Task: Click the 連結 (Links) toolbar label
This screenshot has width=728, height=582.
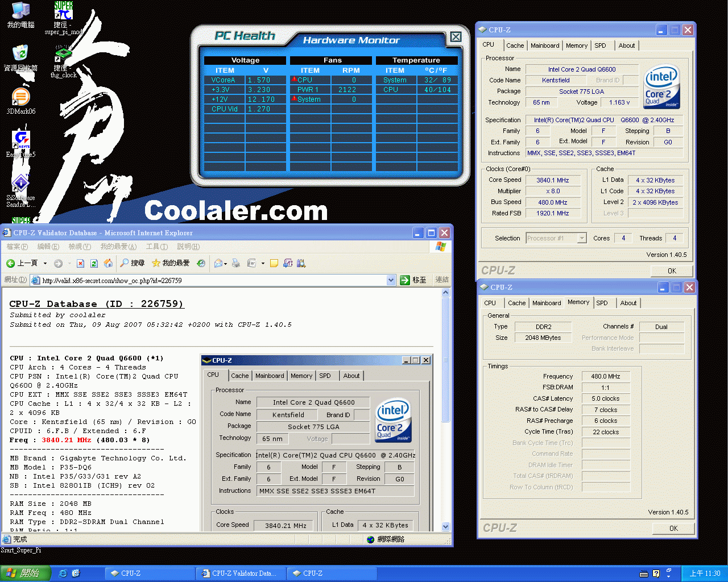Action: 442,280
